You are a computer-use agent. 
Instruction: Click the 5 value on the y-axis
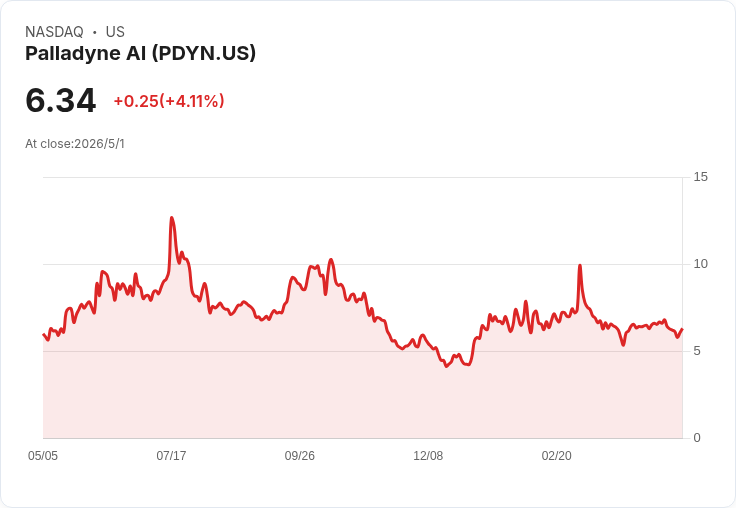697,351
